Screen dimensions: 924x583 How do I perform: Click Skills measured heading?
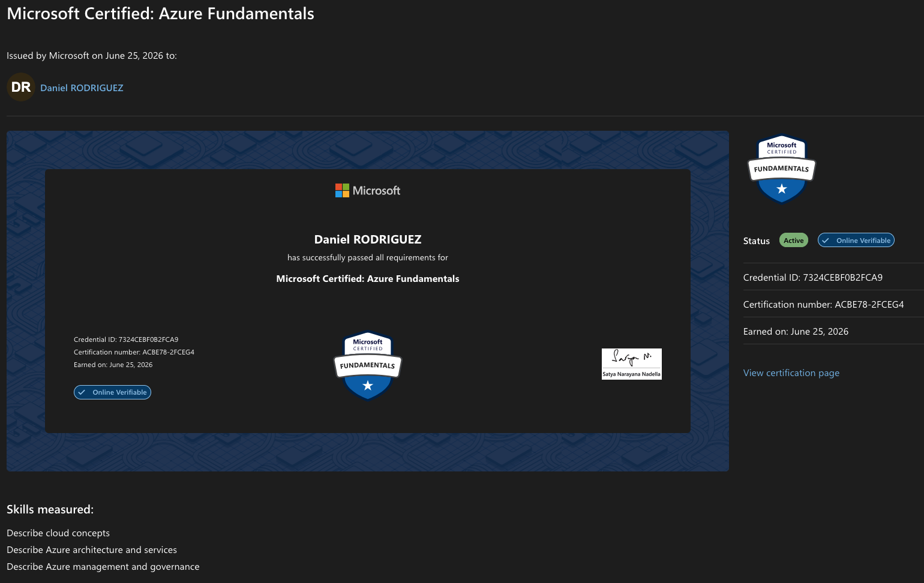[x=50, y=509]
